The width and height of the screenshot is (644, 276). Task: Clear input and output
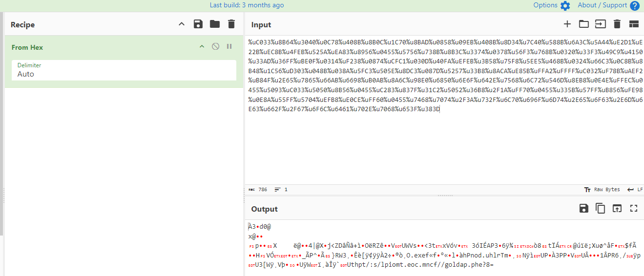617,24
